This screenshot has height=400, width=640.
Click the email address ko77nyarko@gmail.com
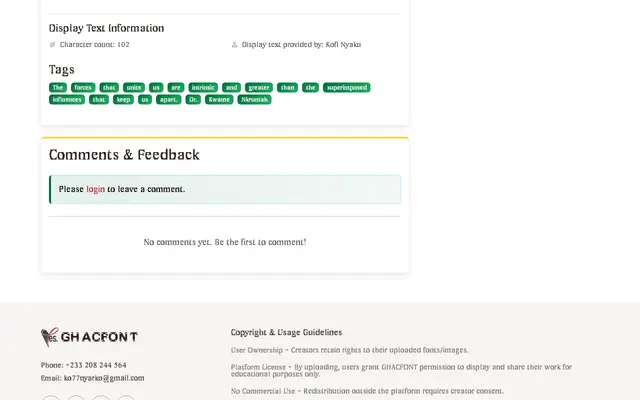(x=104, y=378)
